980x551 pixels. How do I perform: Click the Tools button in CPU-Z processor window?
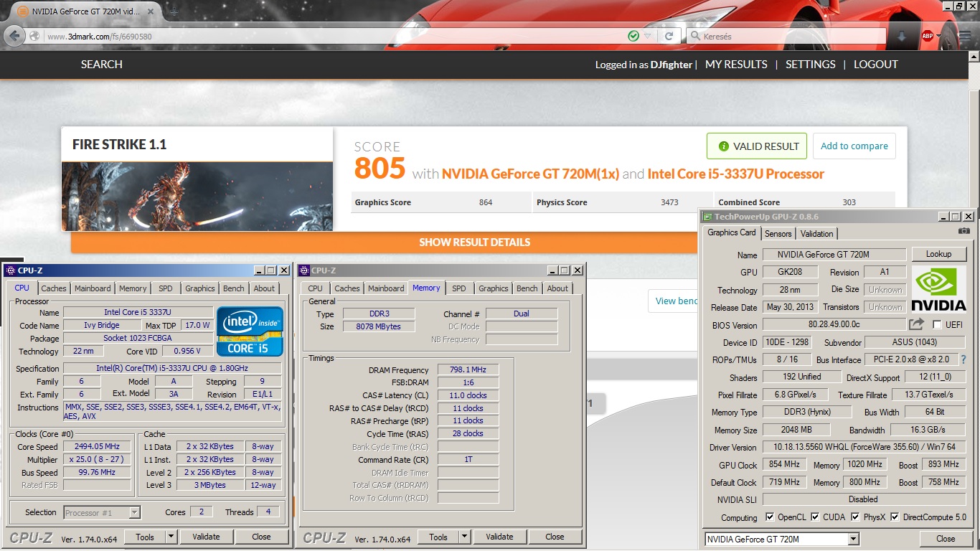pyautogui.click(x=145, y=537)
